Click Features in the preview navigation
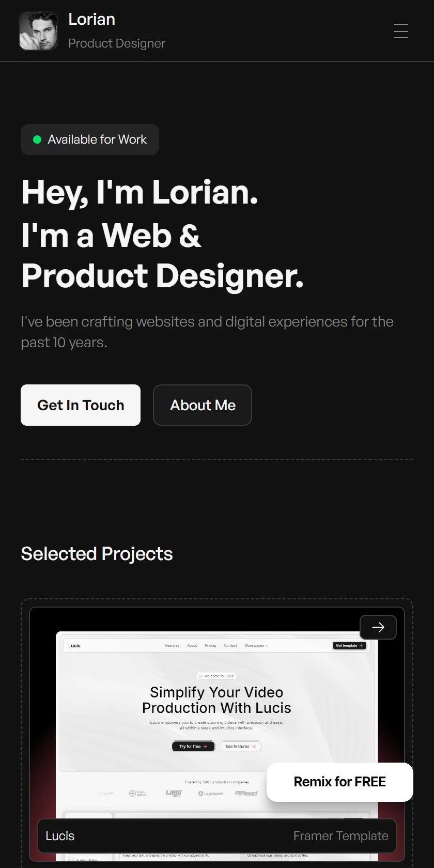The height and width of the screenshot is (868, 434). click(x=172, y=646)
